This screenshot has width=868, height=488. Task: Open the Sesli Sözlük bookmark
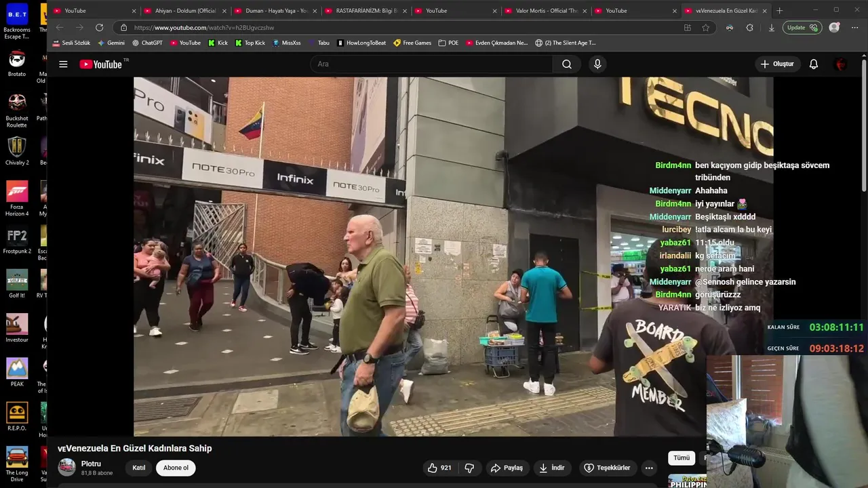click(x=71, y=43)
